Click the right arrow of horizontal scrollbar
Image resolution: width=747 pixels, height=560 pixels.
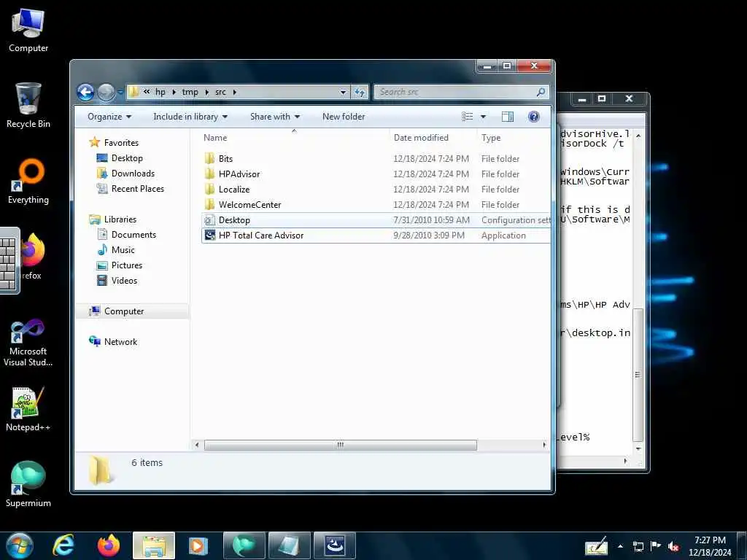pos(544,445)
